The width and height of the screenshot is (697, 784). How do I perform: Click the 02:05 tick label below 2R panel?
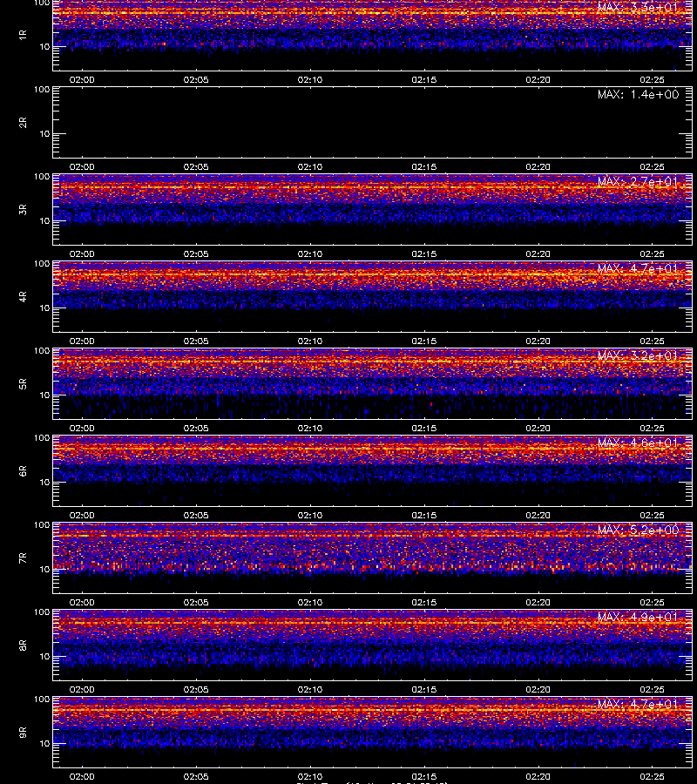(x=196, y=166)
